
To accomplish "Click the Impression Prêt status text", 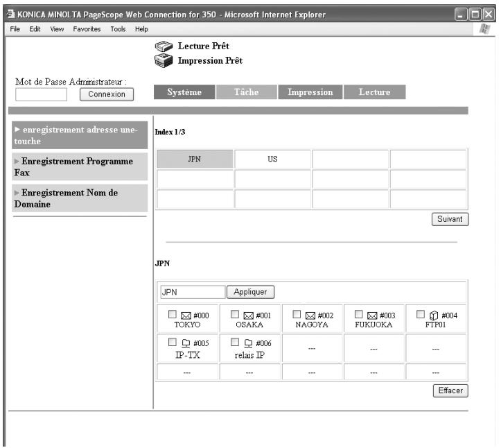I will [x=210, y=61].
